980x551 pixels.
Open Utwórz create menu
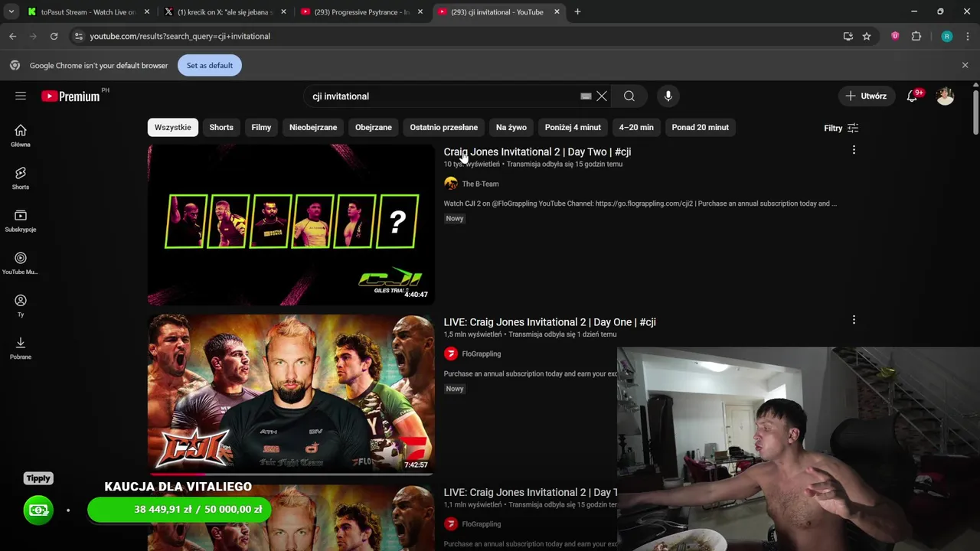(866, 96)
